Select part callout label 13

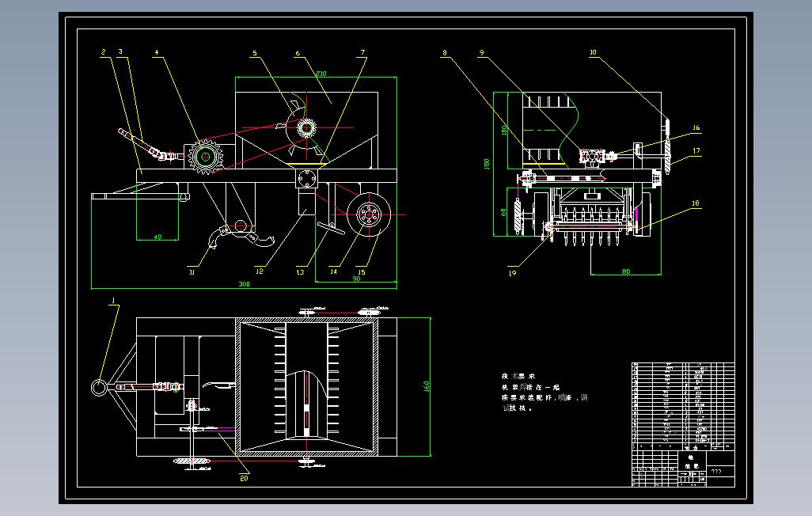[x=301, y=272]
